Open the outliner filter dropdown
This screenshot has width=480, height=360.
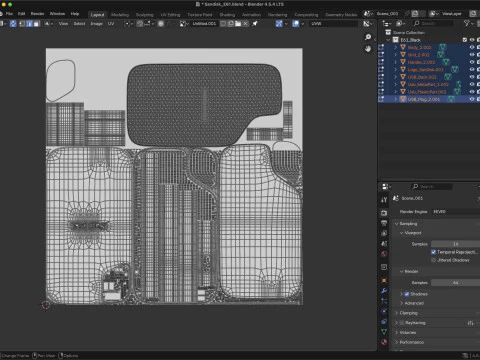tap(468, 23)
